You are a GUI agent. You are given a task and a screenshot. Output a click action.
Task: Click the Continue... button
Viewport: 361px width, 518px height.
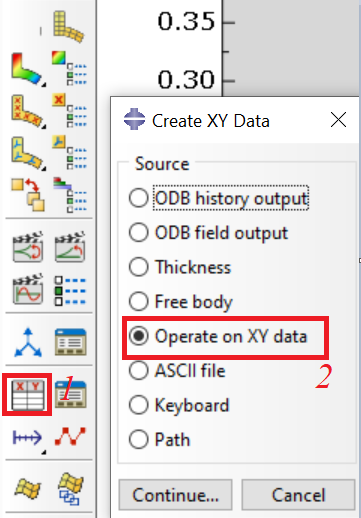175,495
